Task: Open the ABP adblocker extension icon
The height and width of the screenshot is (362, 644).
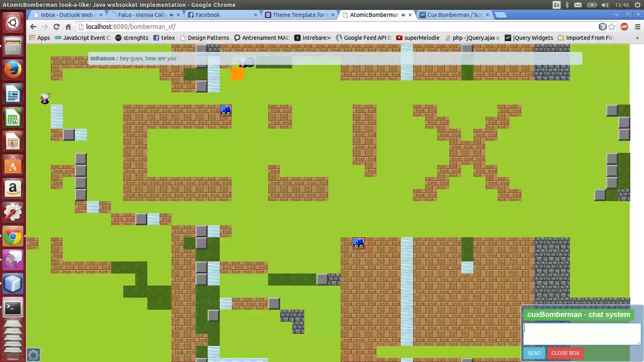Action: point(624,27)
